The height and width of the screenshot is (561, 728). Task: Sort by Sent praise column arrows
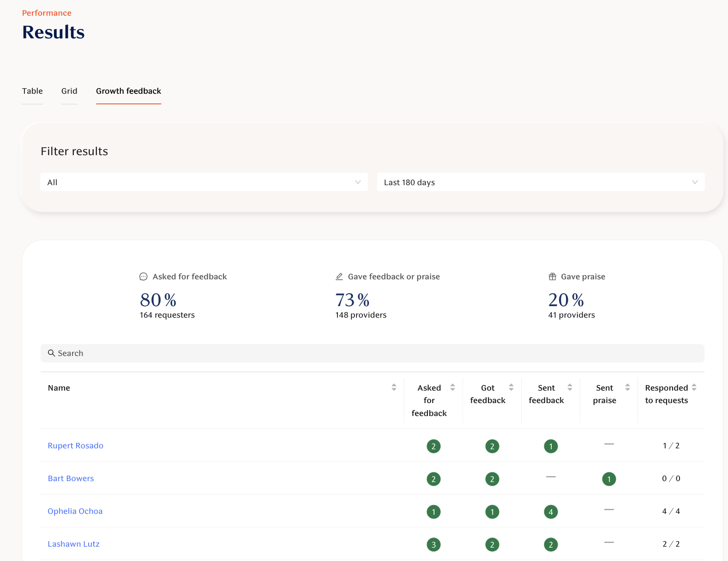[x=627, y=387]
